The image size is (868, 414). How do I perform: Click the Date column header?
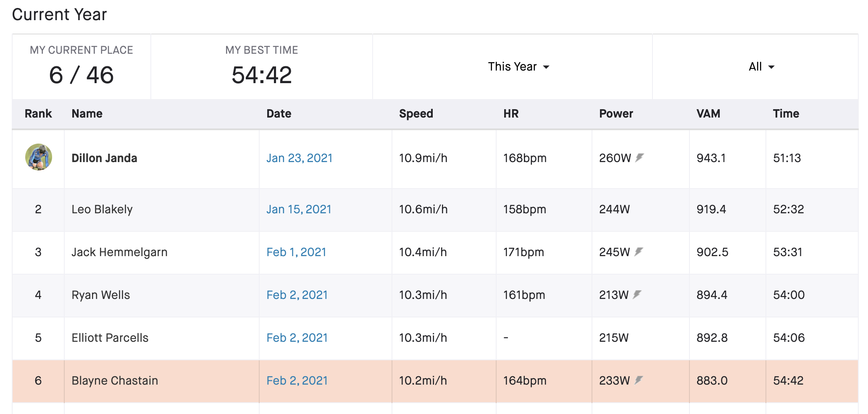click(279, 113)
